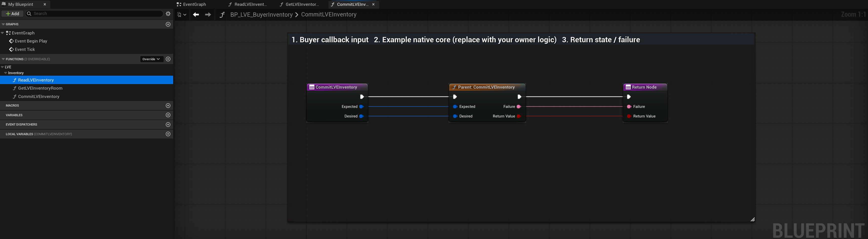Image resolution: width=868 pixels, height=239 pixels.
Task: Switch to the ReadLVEInvent... tab
Action: [247, 4]
